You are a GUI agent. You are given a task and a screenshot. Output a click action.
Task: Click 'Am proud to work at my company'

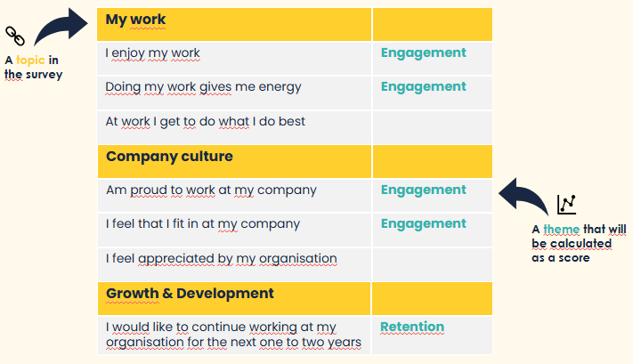[x=211, y=190]
